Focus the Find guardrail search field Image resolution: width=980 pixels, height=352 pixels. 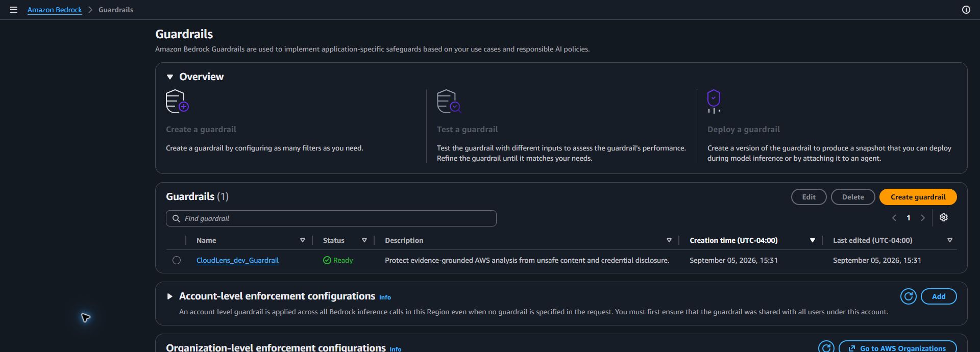coord(331,218)
